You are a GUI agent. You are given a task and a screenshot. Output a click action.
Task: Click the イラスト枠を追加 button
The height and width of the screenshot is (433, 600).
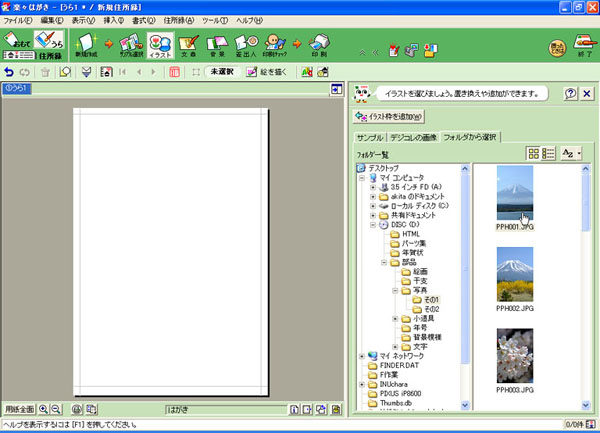390,117
